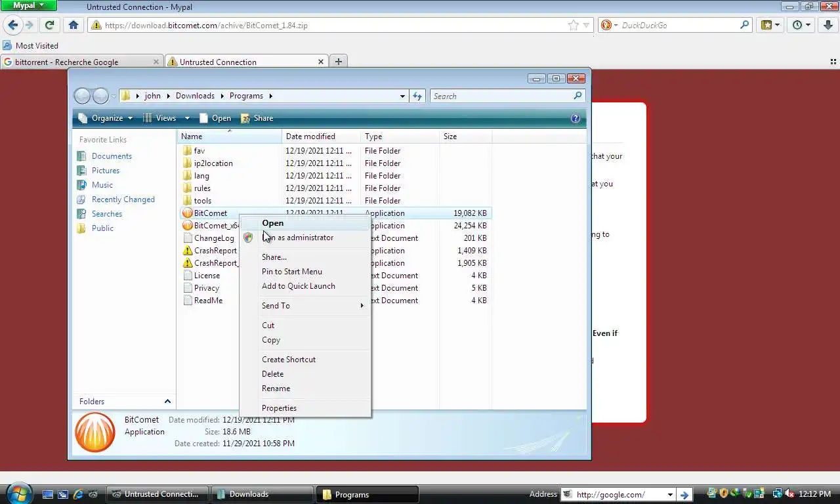Choose Properties in the context menu
The width and height of the screenshot is (840, 504).
[305, 408]
